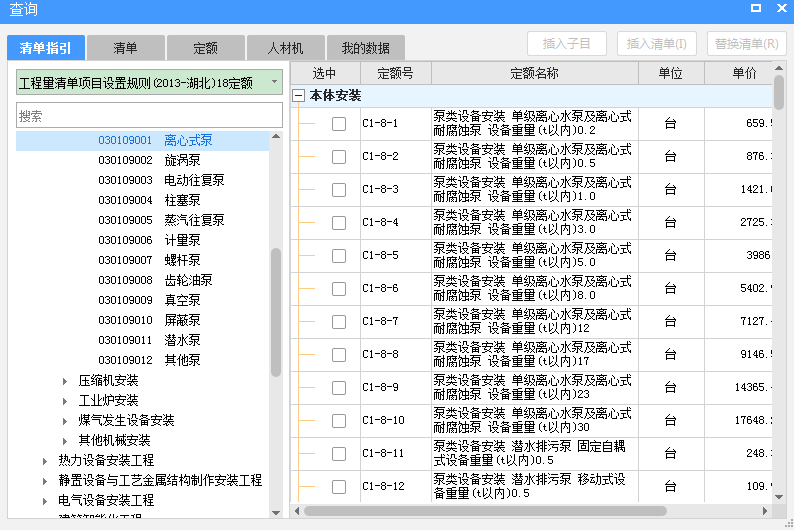The width and height of the screenshot is (794, 530).
Task: Click the tree panel scrollbar down arrow
Action: pyautogui.click(x=276, y=512)
